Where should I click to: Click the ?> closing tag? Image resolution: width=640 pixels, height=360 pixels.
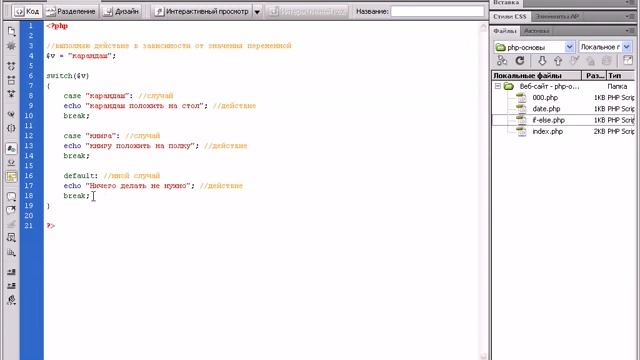coord(51,225)
